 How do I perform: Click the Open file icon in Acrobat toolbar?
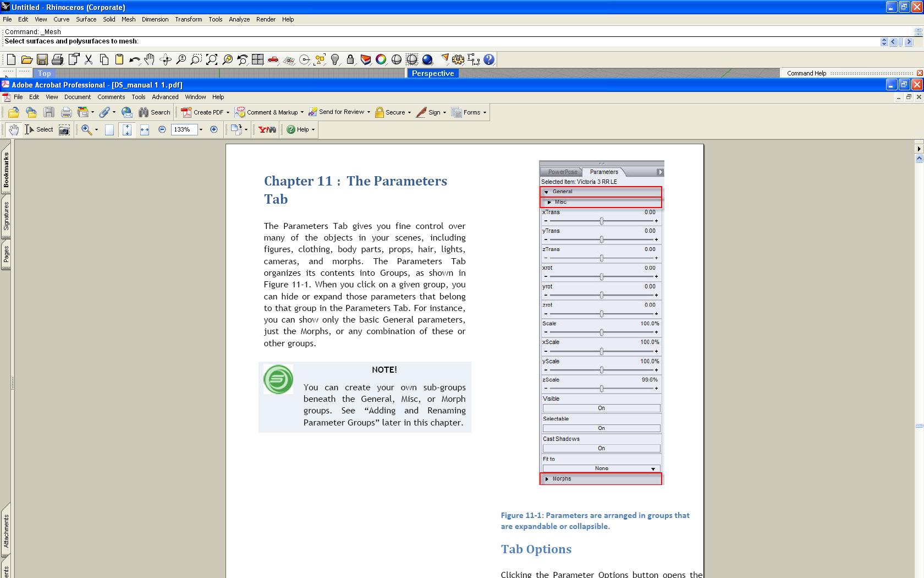14,112
